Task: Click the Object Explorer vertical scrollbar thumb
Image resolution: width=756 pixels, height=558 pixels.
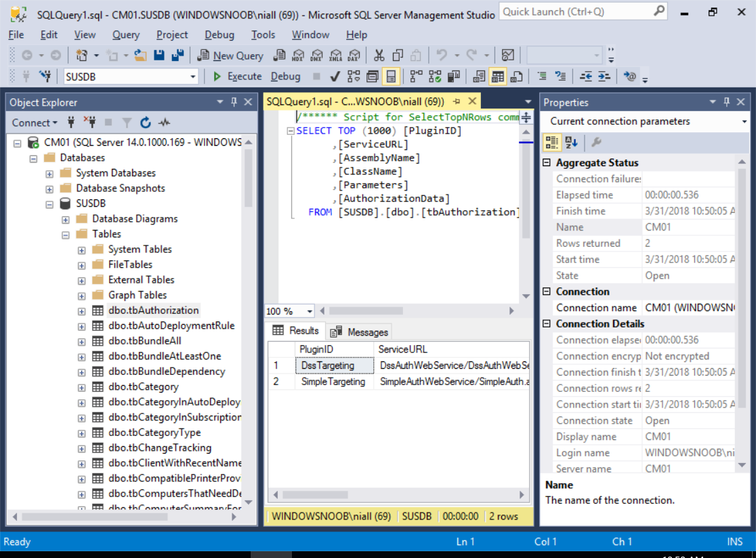Action: coord(249,178)
